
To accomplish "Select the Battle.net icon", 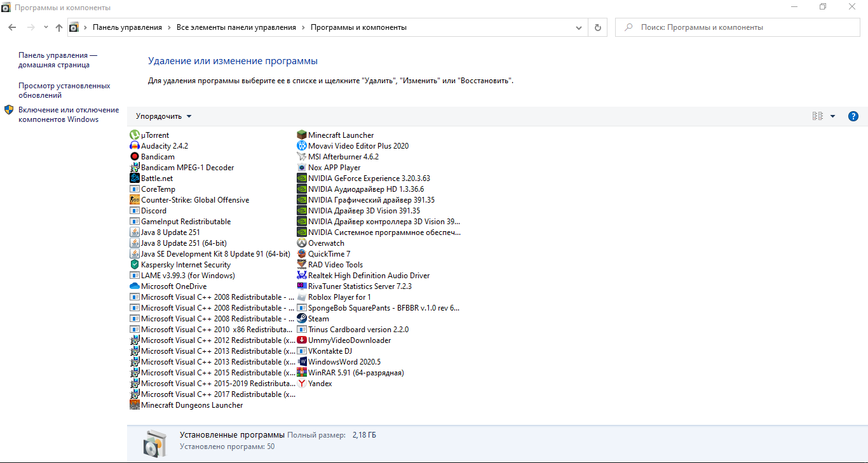I will point(134,178).
